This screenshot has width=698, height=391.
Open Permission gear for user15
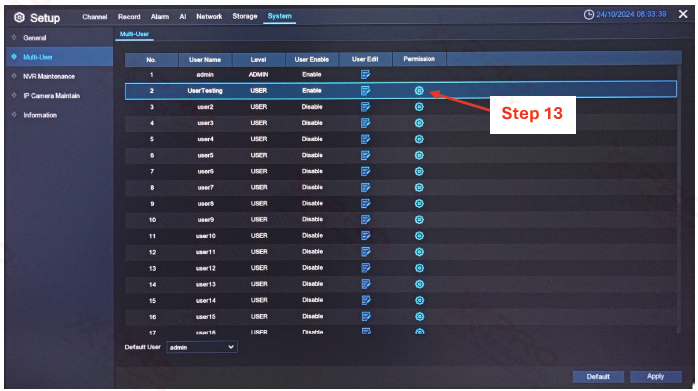(419, 317)
